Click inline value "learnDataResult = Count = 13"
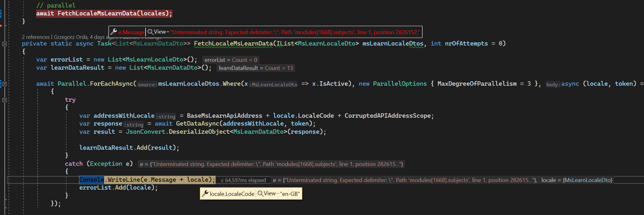Image resolution: width=644 pixels, height=215 pixels. click(256, 68)
